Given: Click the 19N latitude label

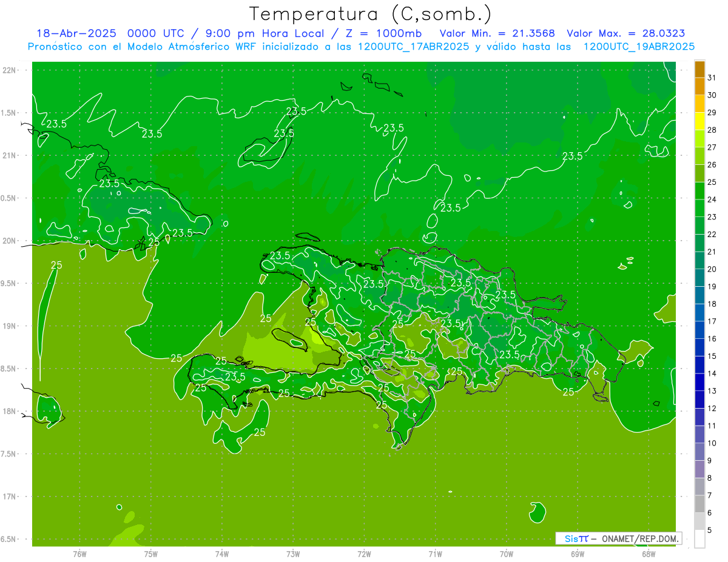Looking at the screenshot, I should 9,326.
